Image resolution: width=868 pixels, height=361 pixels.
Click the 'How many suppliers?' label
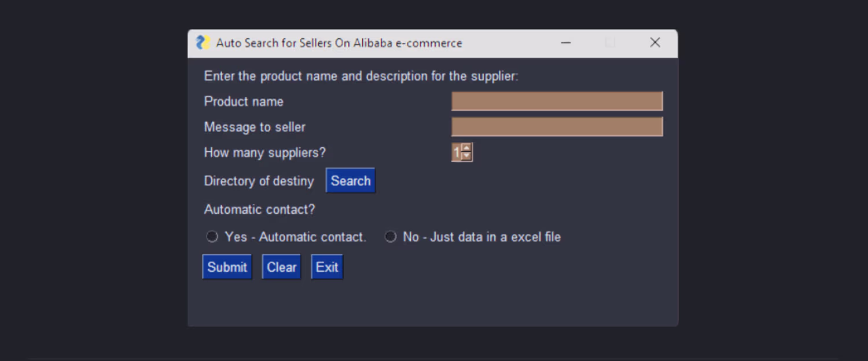pyautogui.click(x=265, y=152)
